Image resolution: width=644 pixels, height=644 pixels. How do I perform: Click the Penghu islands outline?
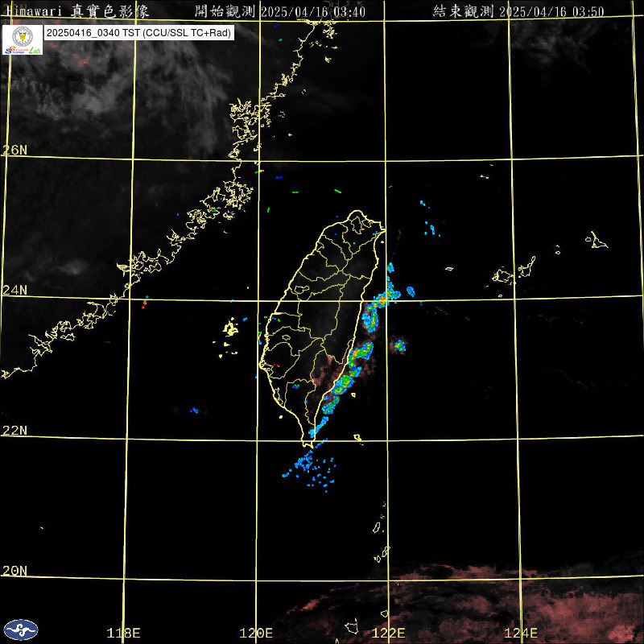point(231,328)
